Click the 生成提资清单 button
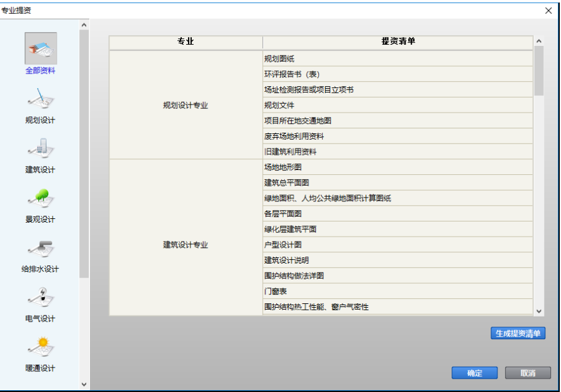This screenshot has width=561, height=392. [518, 333]
